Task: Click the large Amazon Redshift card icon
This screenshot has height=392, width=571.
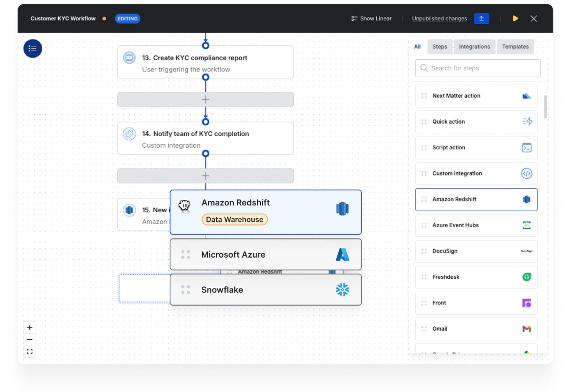Action: click(342, 209)
